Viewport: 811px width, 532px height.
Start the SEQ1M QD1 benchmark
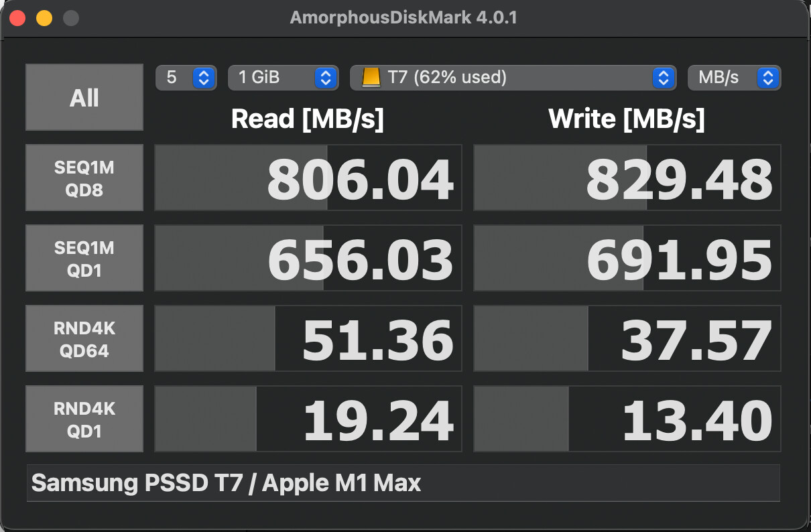[x=84, y=259]
